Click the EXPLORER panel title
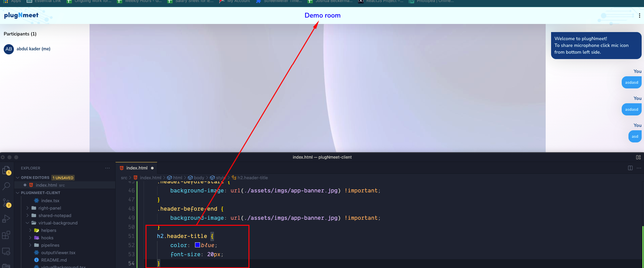This screenshot has height=268, width=644. pos(30,168)
